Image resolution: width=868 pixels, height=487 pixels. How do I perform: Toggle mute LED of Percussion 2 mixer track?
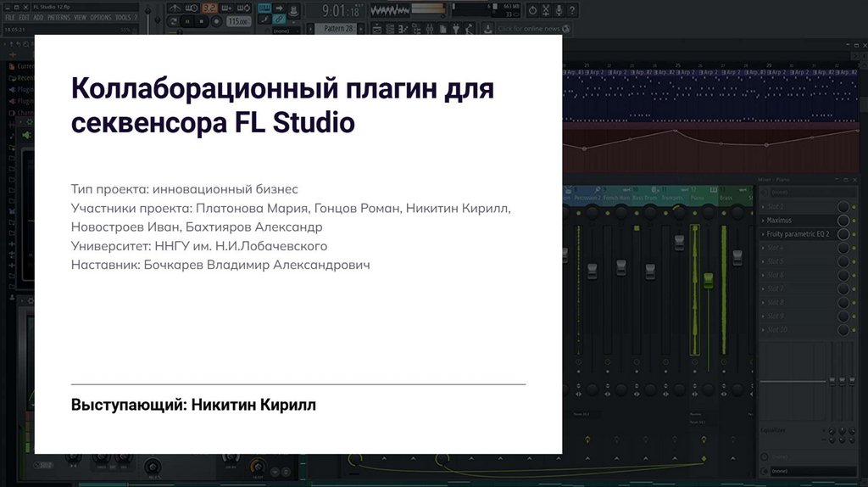click(x=578, y=213)
